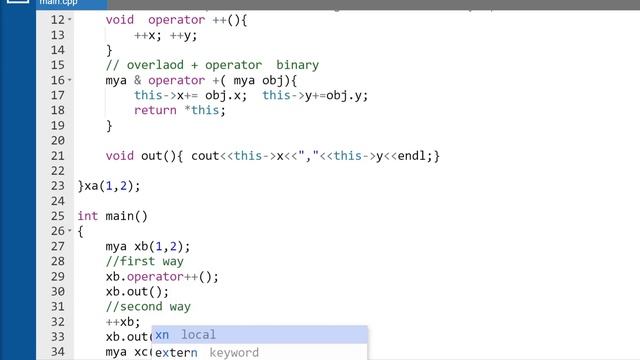Click the closing brace on line 19
Image resolution: width=640 pixels, height=360 pixels.
tap(109, 125)
